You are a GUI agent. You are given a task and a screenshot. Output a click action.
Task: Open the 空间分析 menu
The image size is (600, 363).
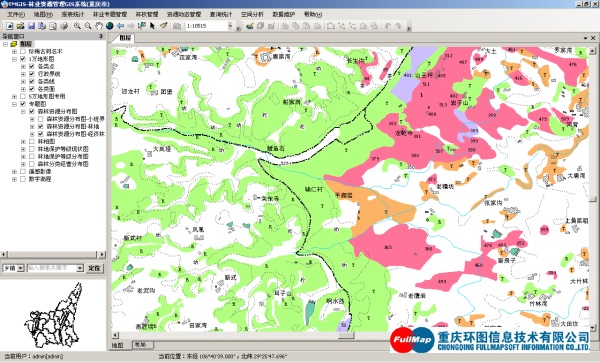(252, 14)
